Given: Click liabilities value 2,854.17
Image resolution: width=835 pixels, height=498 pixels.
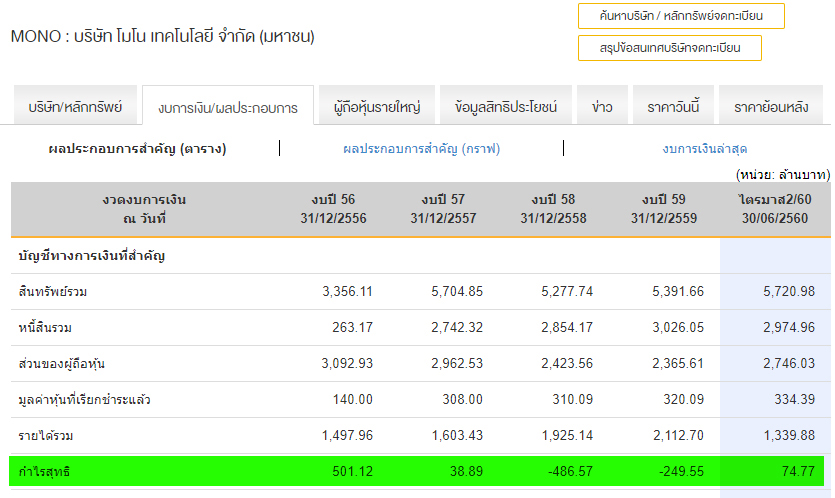Looking at the screenshot, I should point(567,327).
